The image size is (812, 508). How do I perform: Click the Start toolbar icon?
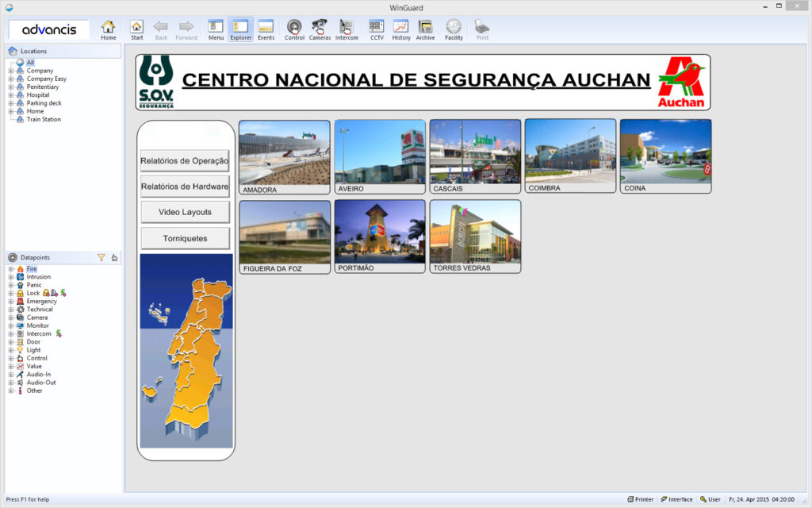click(x=136, y=29)
